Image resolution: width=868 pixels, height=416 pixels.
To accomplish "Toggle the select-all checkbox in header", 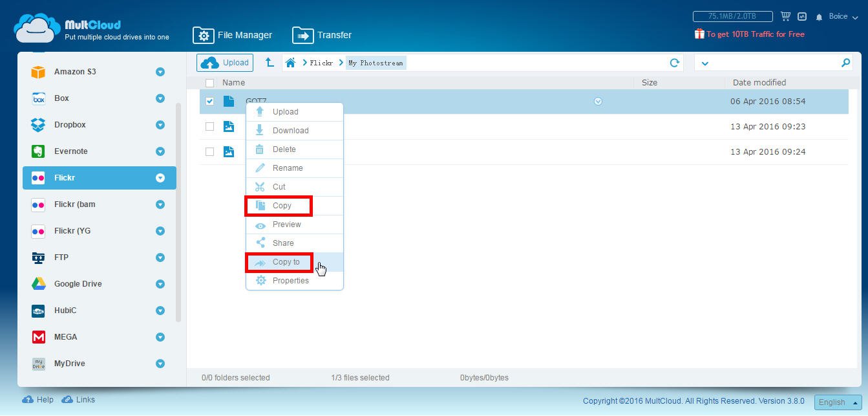I will point(209,83).
